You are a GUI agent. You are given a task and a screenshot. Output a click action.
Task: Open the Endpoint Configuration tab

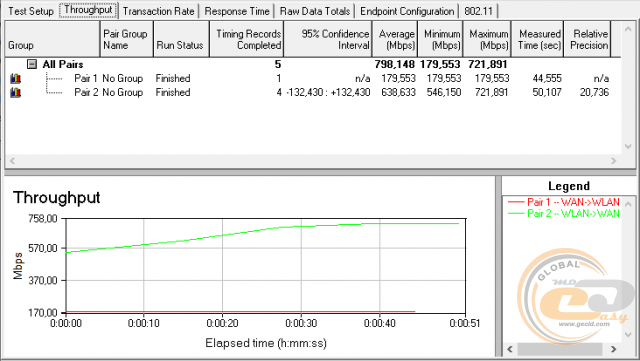coord(407,11)
